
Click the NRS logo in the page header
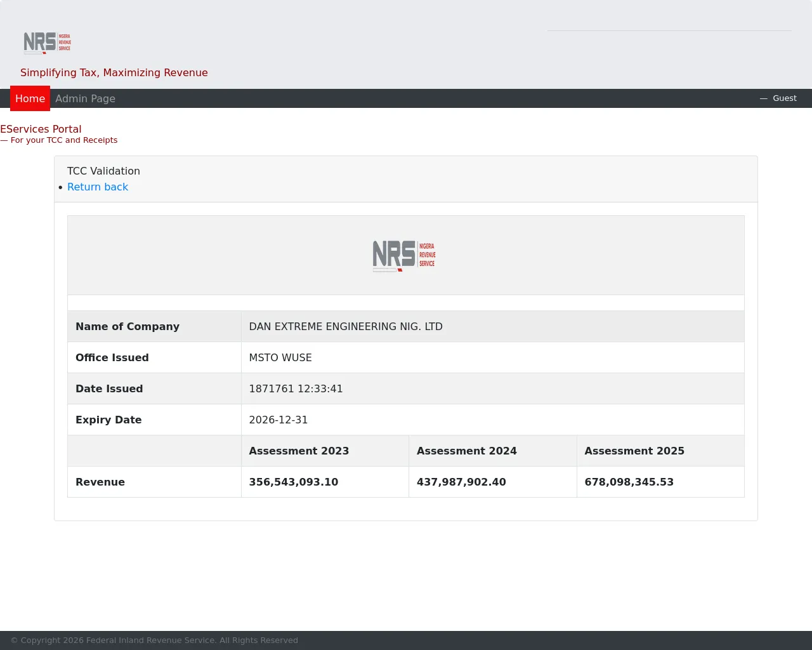48,43
